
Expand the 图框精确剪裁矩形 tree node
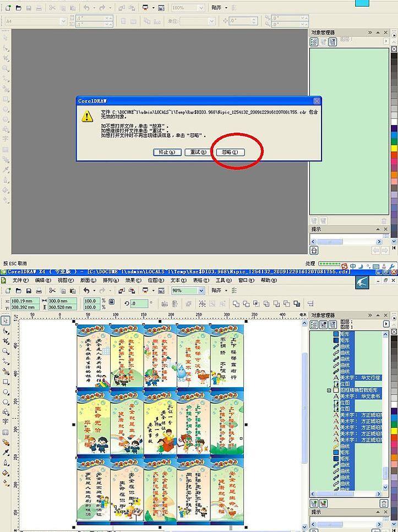329,390
